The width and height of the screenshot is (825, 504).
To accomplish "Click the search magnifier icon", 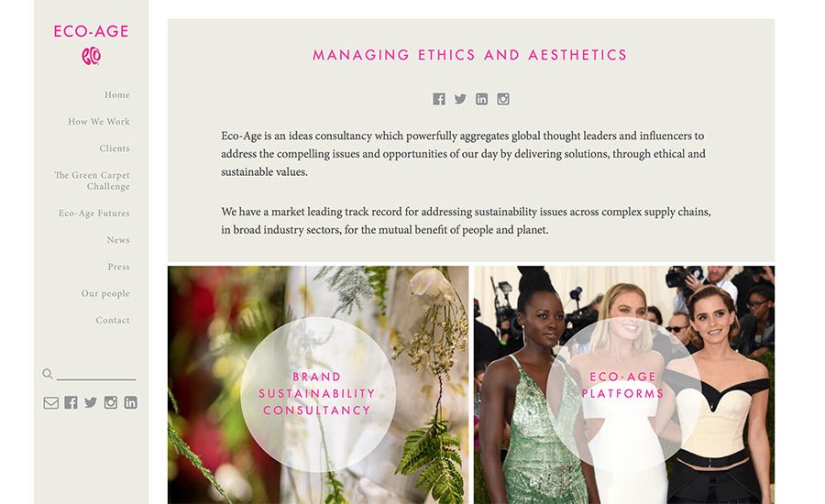I will pos(48,374).
